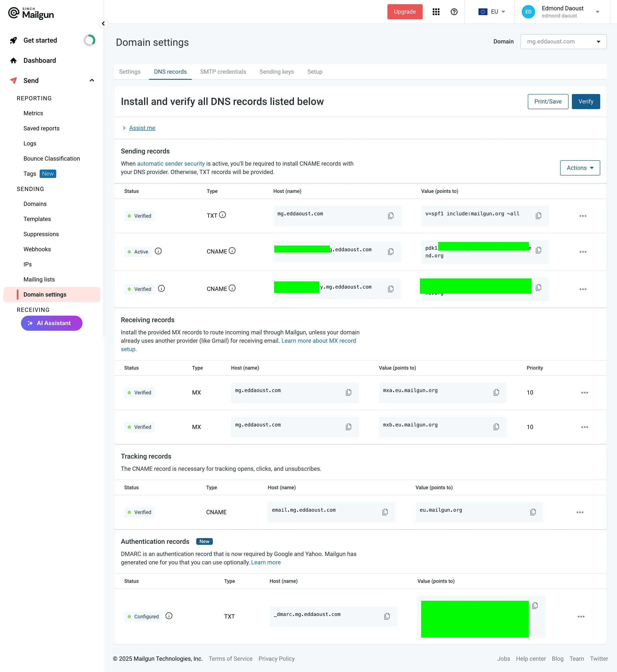
Task: Collapse the sidebar with the chevron button
Action: point(103,23)
